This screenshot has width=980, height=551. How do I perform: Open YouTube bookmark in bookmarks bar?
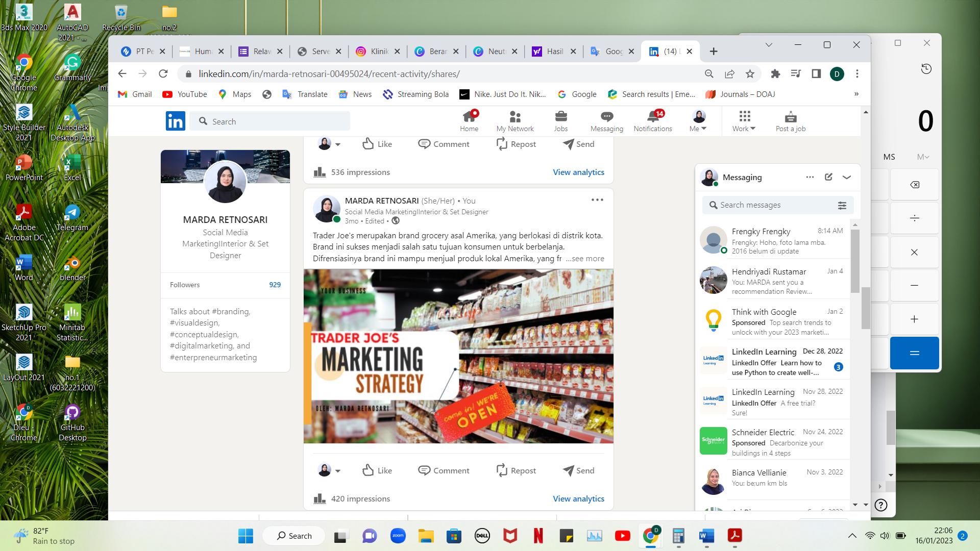point(184,94)
